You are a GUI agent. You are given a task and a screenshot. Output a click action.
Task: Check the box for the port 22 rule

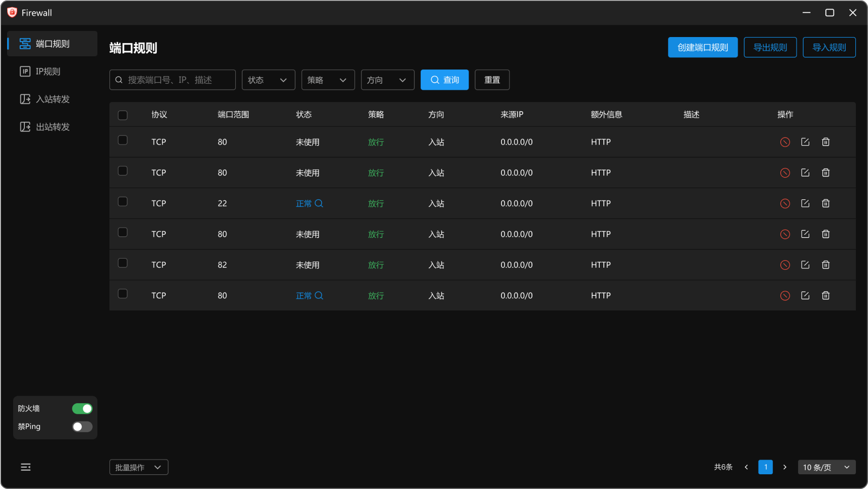(123, 202)
